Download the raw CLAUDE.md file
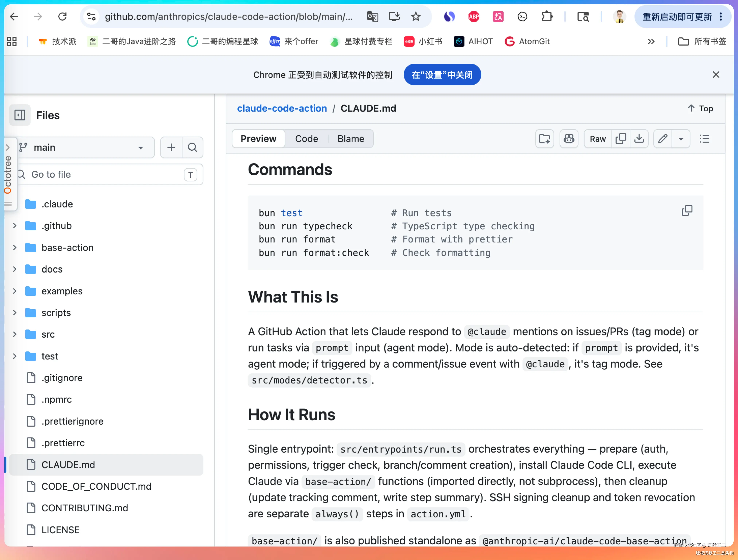 [639, 139]
